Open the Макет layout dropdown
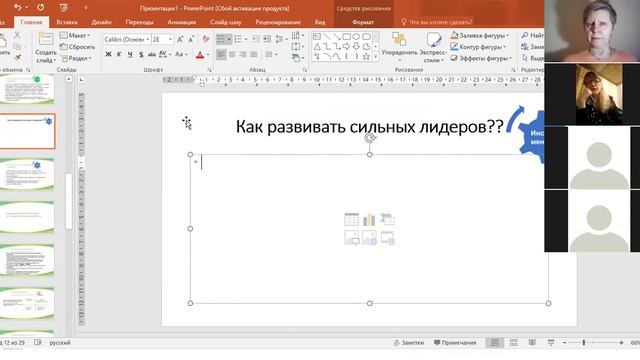Image resolution: width=640 pixels, height=360 pixels. click(75, 36)
